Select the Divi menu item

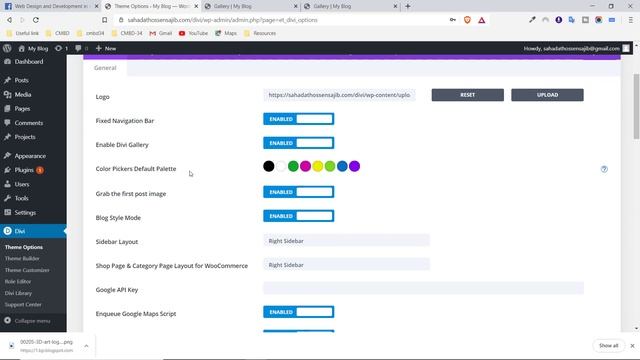[x=33, y=231]
